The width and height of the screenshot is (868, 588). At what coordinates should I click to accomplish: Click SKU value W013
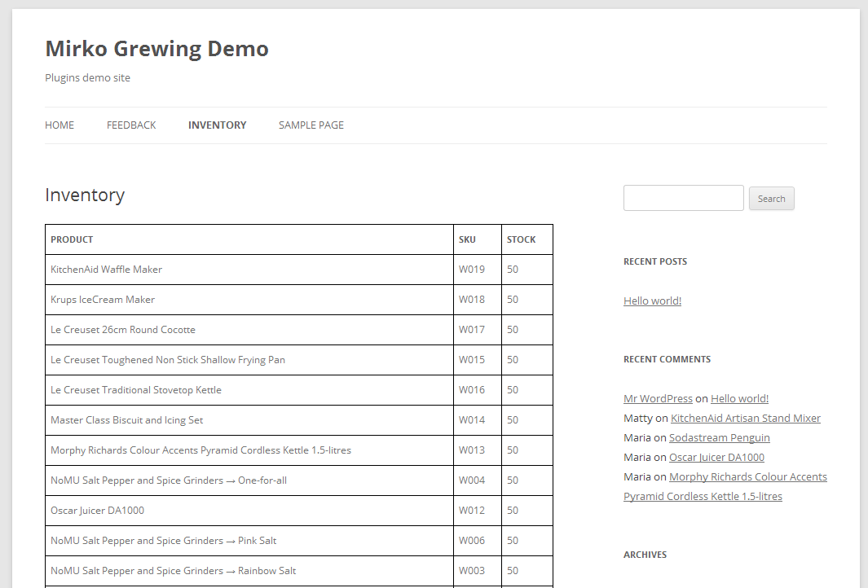coord(472,451)
